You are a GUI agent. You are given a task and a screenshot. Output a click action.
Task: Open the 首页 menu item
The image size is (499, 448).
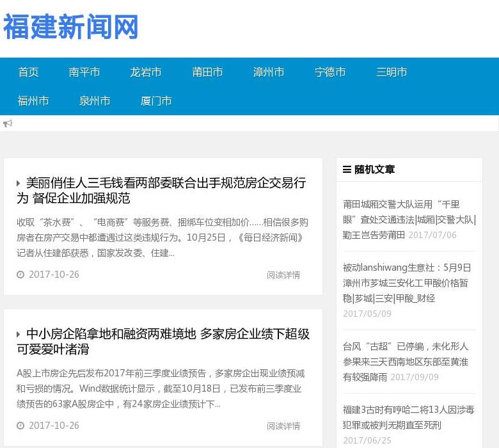[28, 72]
